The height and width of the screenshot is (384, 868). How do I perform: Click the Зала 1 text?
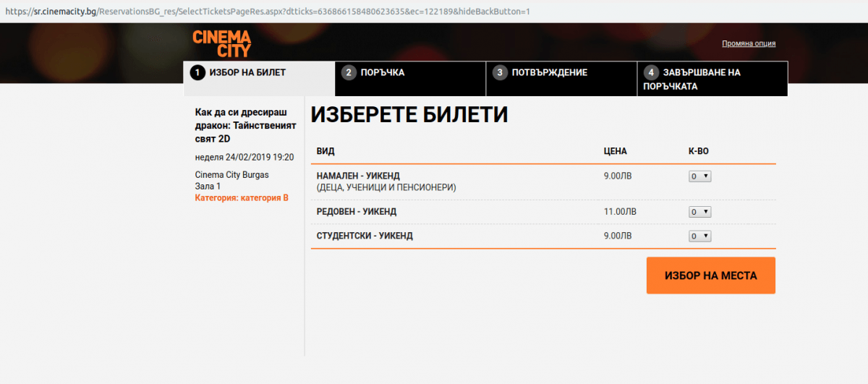click(x=208, y=186)
